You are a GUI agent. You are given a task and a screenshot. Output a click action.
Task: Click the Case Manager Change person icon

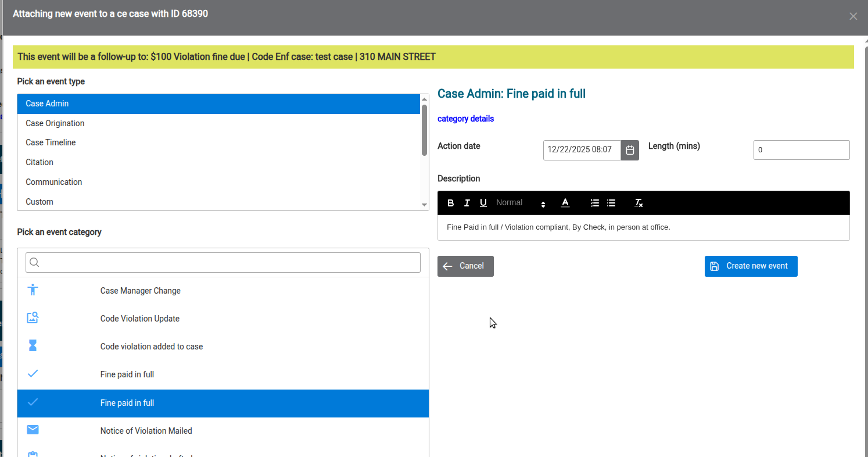(33, 290)
